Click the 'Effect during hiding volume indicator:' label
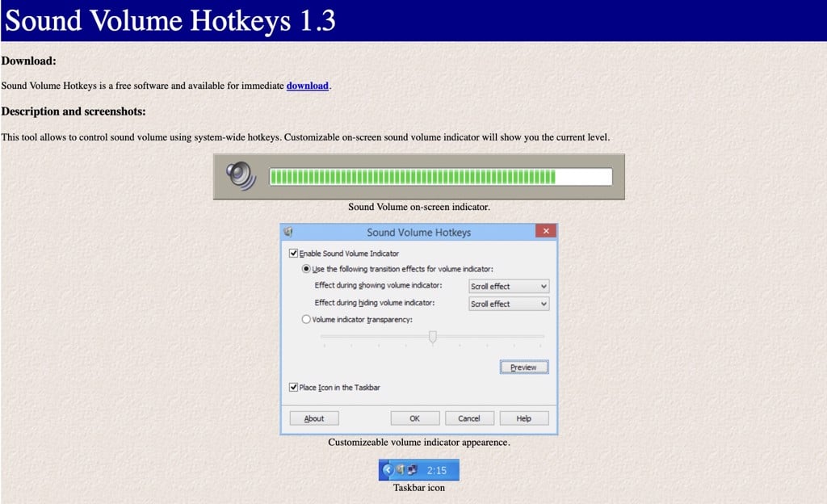827x504 pixels. 375,303
